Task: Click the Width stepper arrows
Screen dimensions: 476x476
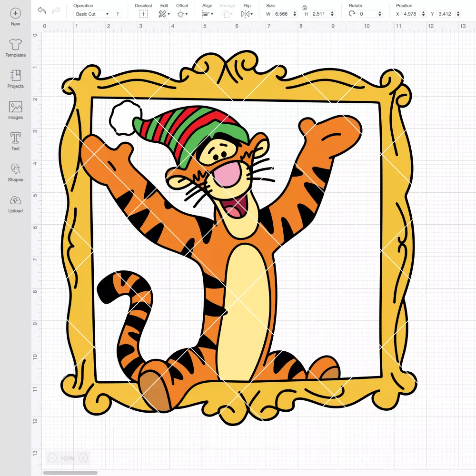Action: click(295, 14)
